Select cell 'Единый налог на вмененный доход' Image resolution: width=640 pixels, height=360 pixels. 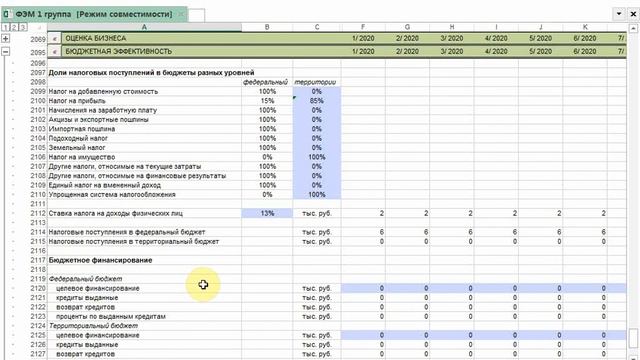(x=144, y=185)
